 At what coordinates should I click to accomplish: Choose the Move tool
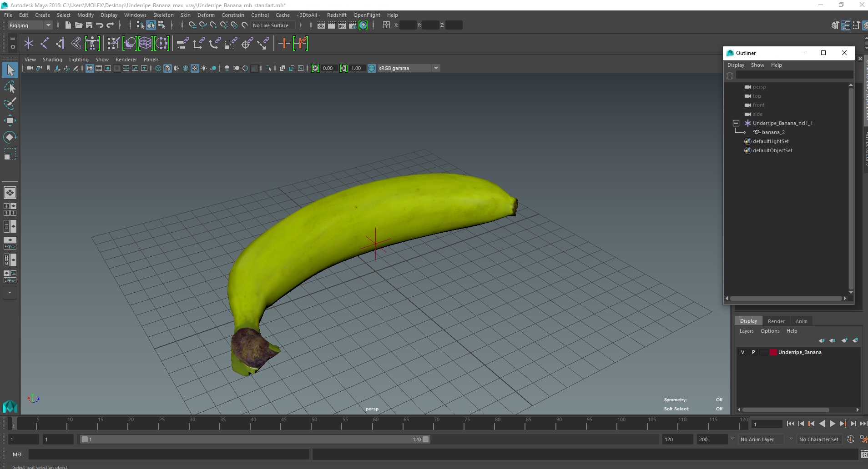point(10,120)
